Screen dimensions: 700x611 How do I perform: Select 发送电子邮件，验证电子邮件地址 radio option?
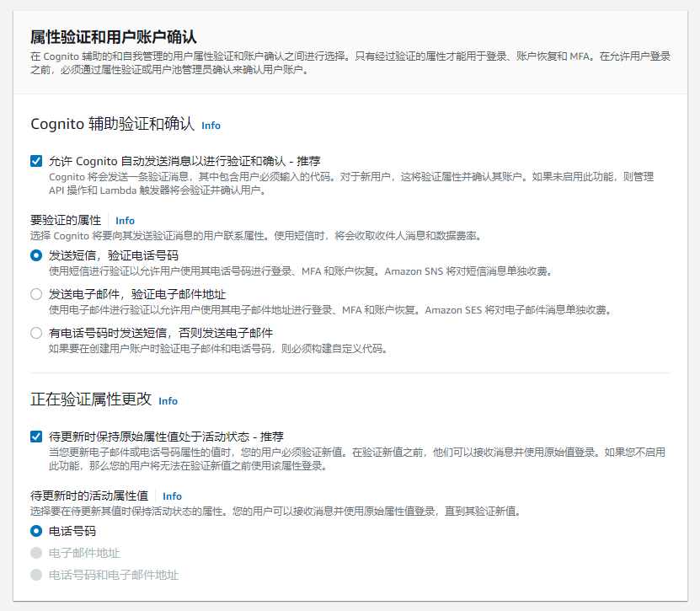click(36, 294)
